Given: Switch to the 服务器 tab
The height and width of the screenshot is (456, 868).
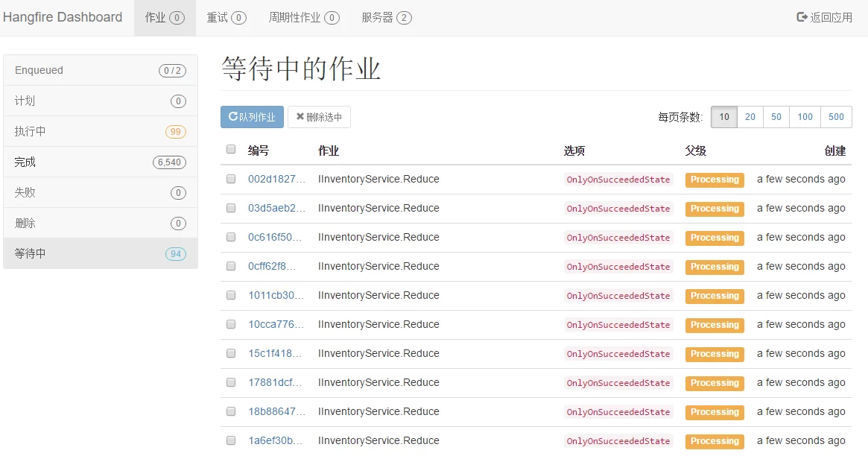Looking at the screenshot, I should tap(387, 16).
